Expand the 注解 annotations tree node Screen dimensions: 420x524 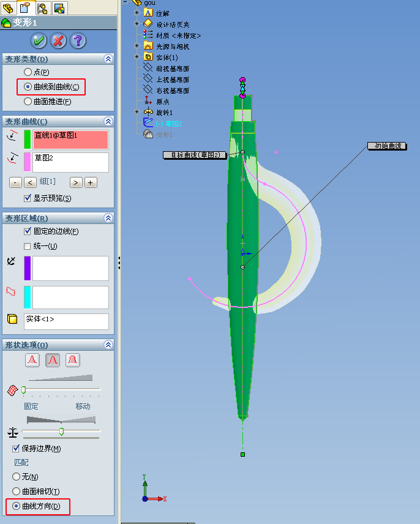[137, 13]
